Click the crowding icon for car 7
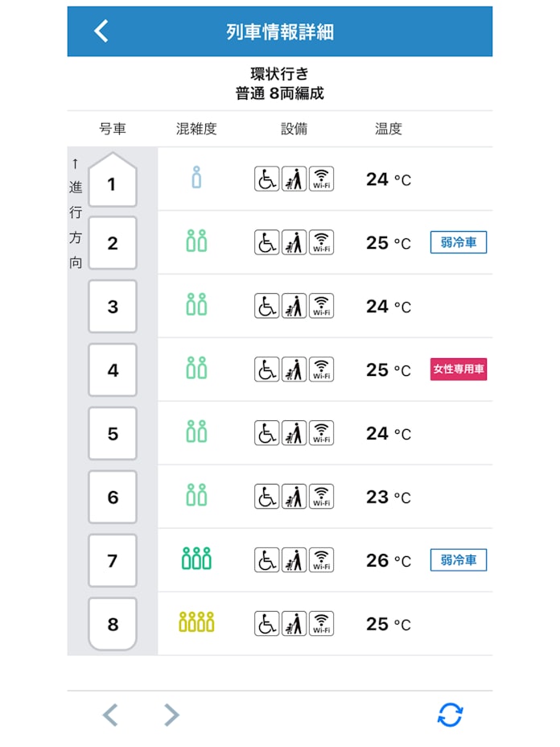Screen dimensions: 560x747 196,559
